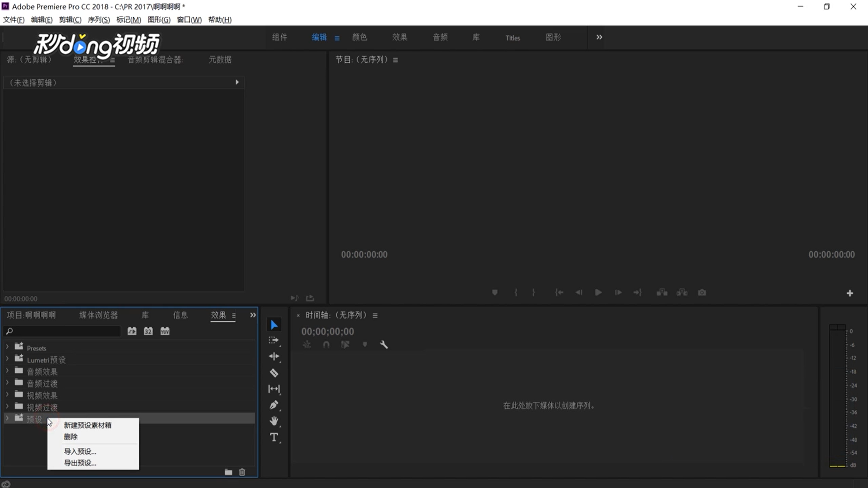868x488 pixels.
Task: Select the Slip tool
Action: pyautogui.click(x=274, y=389)
